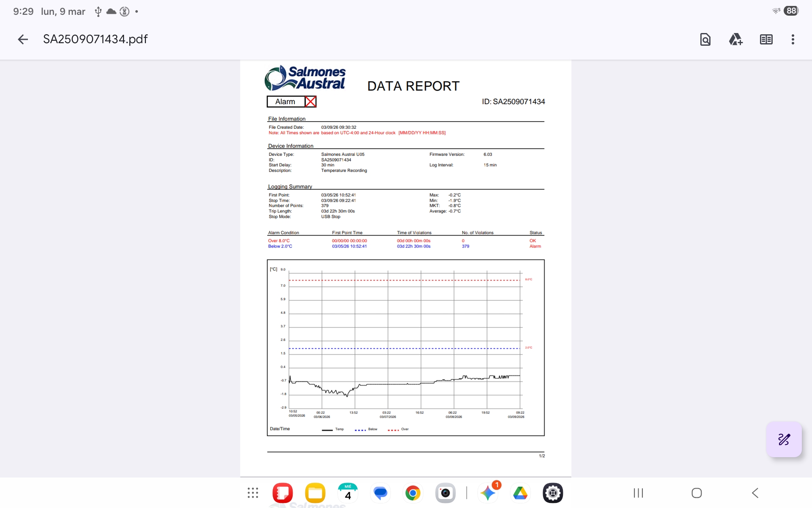Open the three-dot overflow menu

pyautogui.click(x=793, y=39)
